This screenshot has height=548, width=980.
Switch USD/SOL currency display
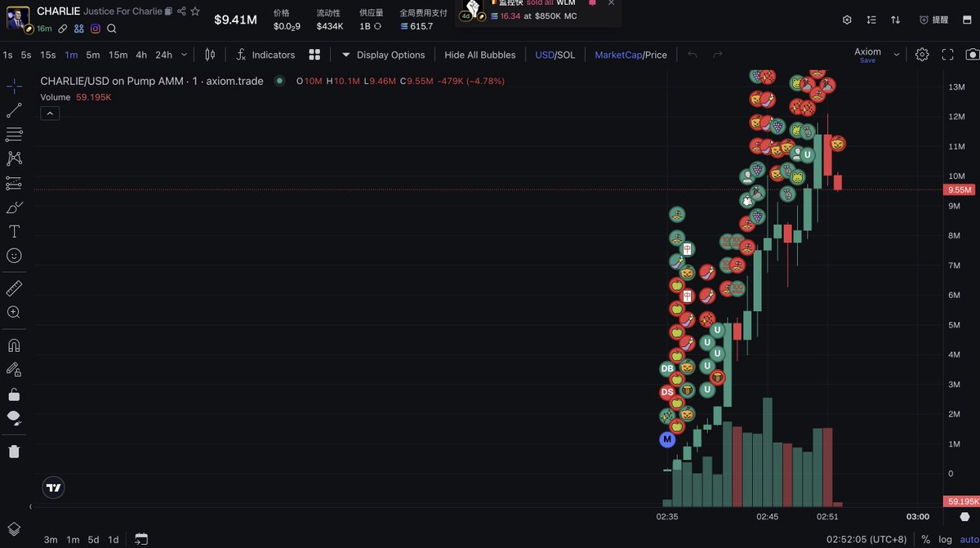[x=555, y=55]
